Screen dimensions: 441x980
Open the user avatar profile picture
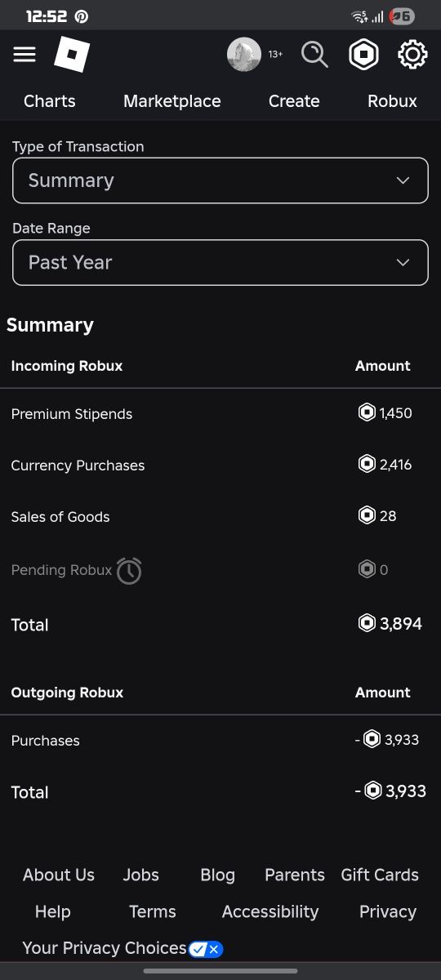pos(244,55)
